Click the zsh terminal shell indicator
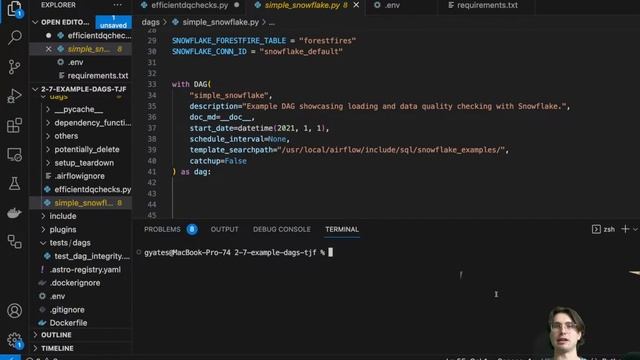This screenshot has height=360, width=640. click(x=603, y=229)
